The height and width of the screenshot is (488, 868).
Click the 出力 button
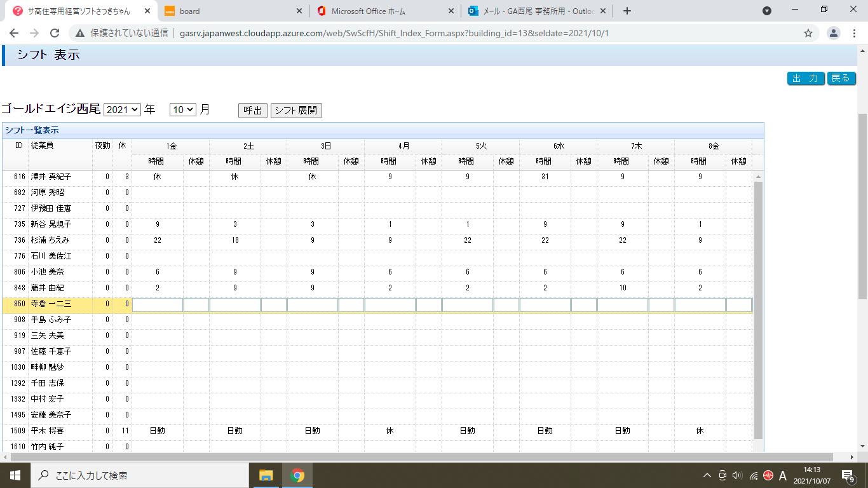[x=805, y=78]
